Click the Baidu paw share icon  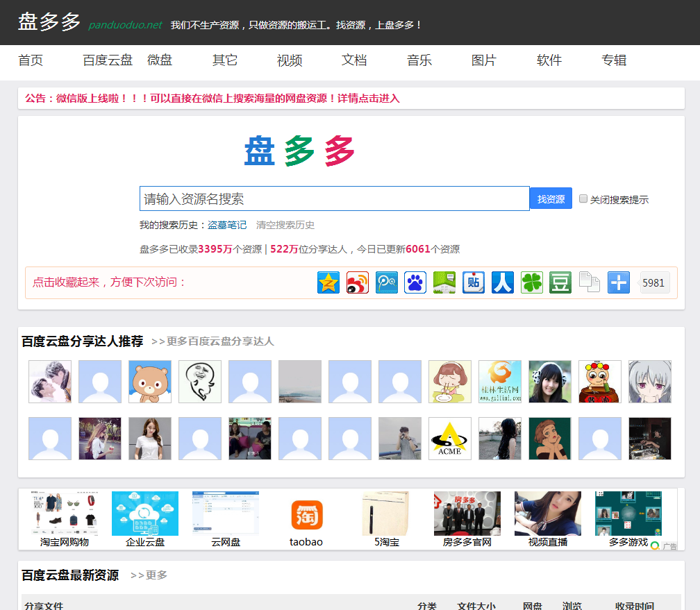415,282
